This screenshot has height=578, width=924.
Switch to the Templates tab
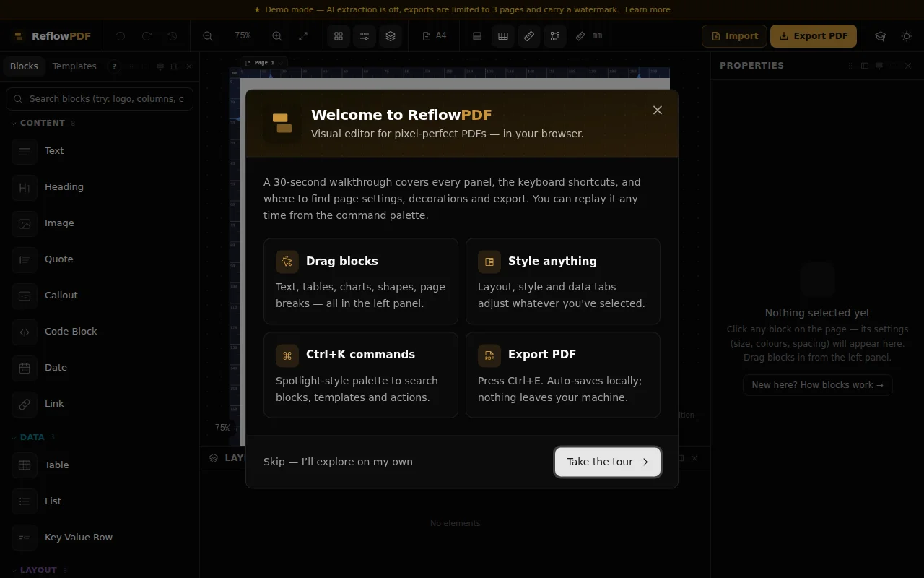(74, 66)
